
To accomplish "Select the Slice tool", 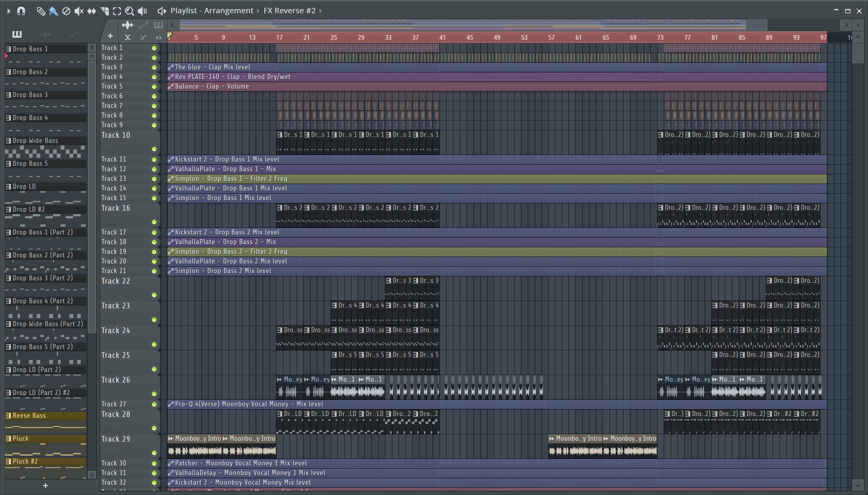I will [x=104, y=11].
